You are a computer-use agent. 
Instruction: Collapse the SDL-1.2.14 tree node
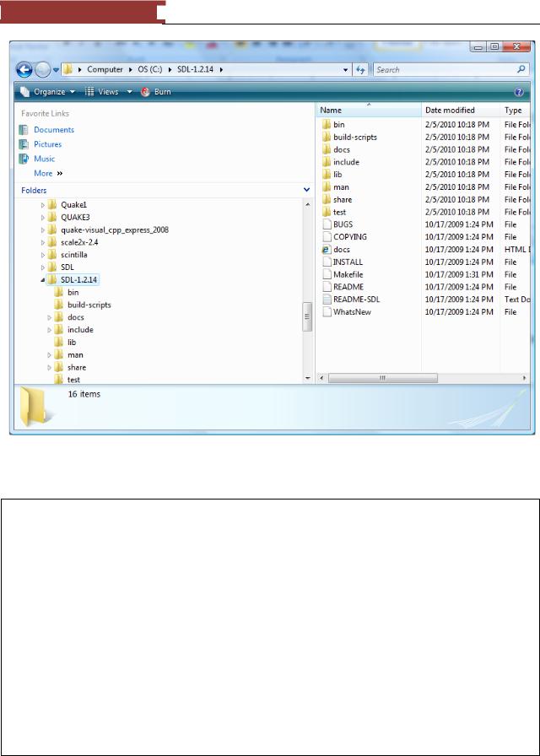(x=42, y=280)
